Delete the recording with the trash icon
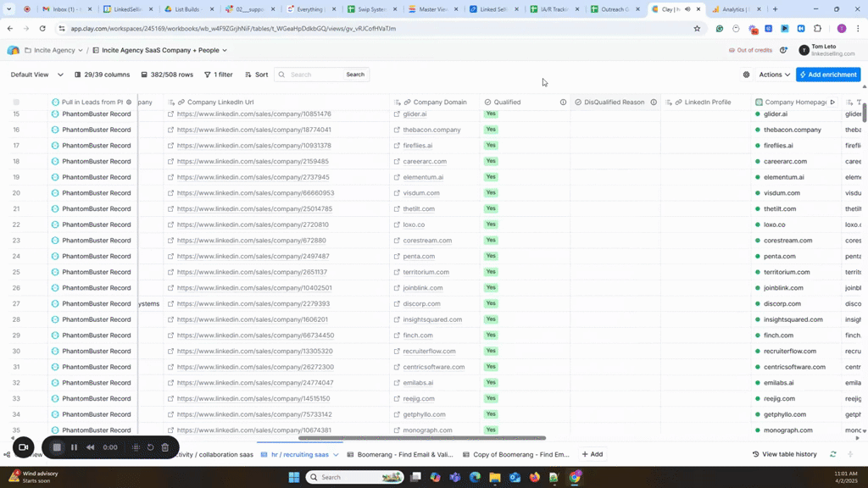This screenshot has width=868, height=488. 165,447
